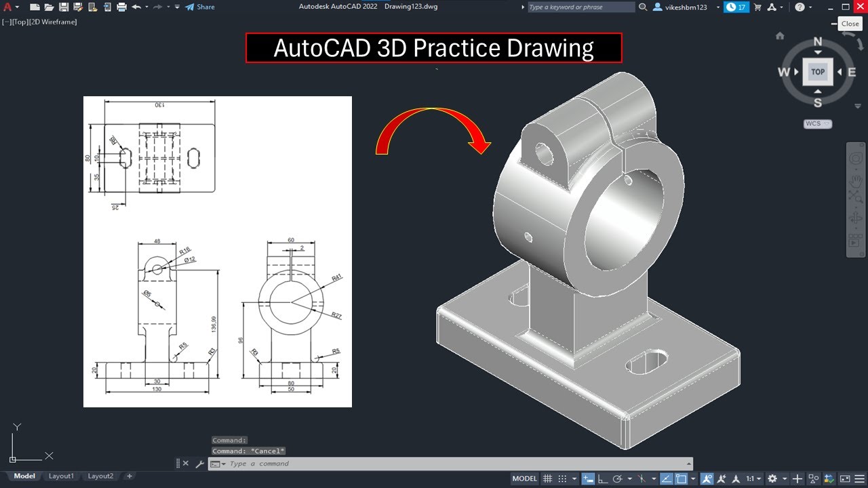Expand the Help dropdown arrow
The image size is (868, 488).
(x=811, y=7)
